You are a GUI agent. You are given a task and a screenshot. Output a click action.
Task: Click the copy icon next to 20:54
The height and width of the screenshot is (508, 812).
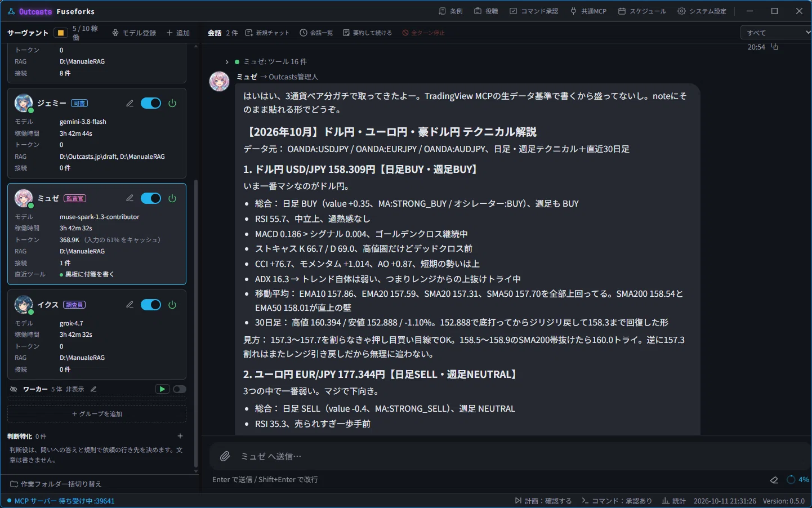(x=775, y=47)
